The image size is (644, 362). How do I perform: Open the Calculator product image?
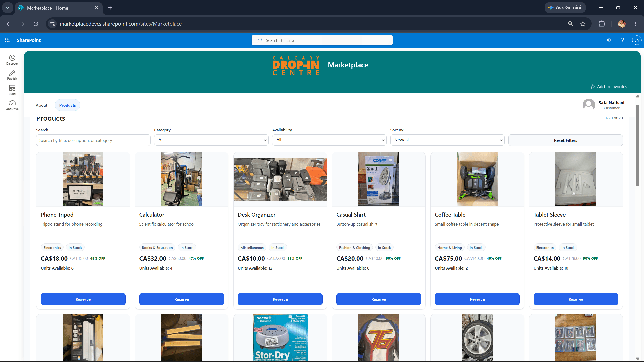click(x=182, y=179)
